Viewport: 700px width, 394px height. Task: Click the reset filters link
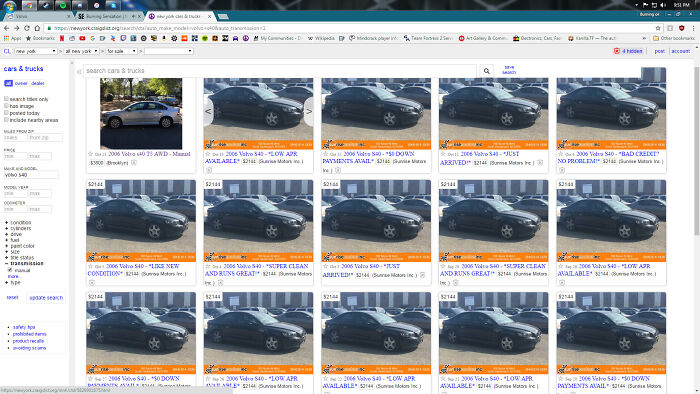(12, 298)
